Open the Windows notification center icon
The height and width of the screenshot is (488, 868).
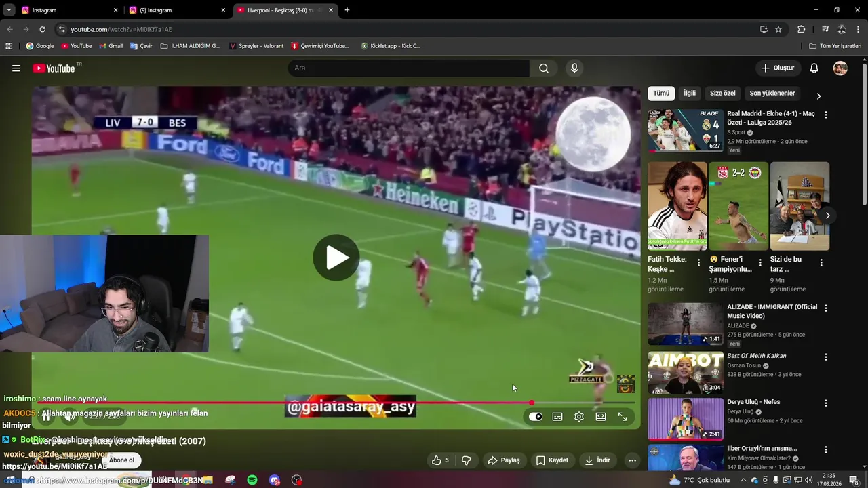pyautogui.click(x=854, y=480)
